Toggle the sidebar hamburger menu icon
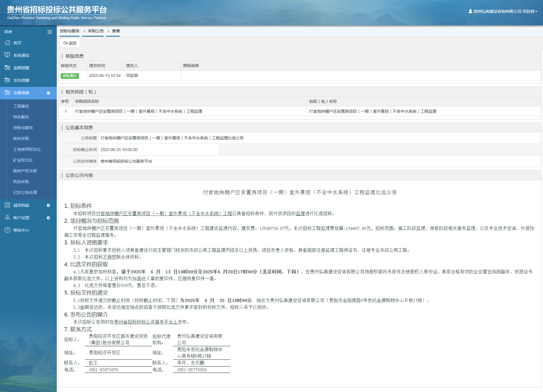The image size is (543, 392). click(50, 32)
